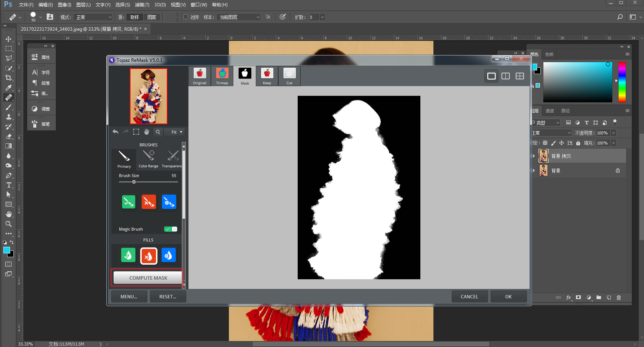Open the 滤镜(T) menu

click(142, 5)
